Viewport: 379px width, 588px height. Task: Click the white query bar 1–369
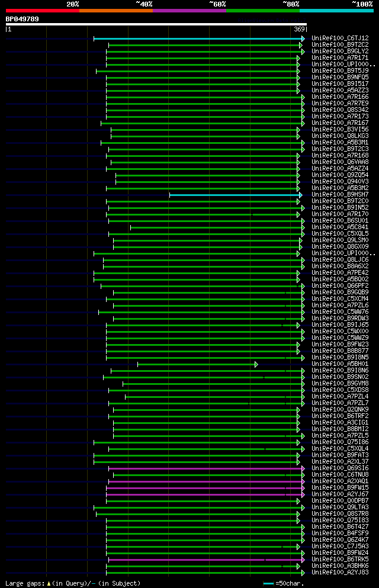click(x=156, y=24)
